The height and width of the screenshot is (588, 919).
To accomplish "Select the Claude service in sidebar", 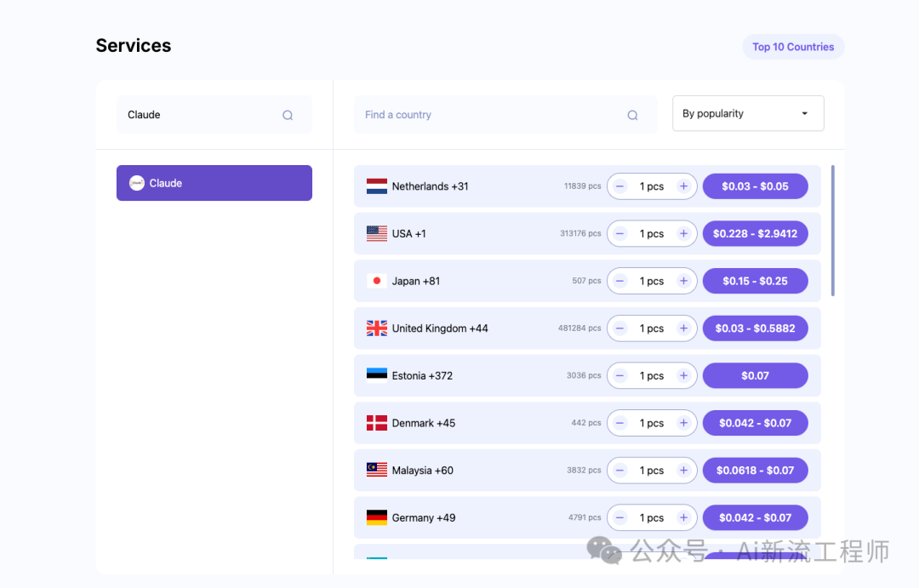I will coord(214,183).
